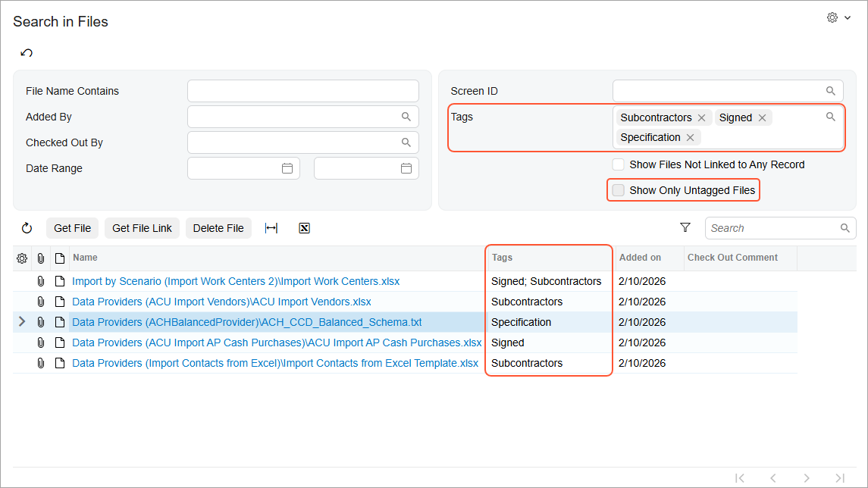The width and height of the screenshot is (868, 488).
Task: Expand the ACH_CCD_Balanced_Schema.txt row chevron
Action: [x=22, y=321]
